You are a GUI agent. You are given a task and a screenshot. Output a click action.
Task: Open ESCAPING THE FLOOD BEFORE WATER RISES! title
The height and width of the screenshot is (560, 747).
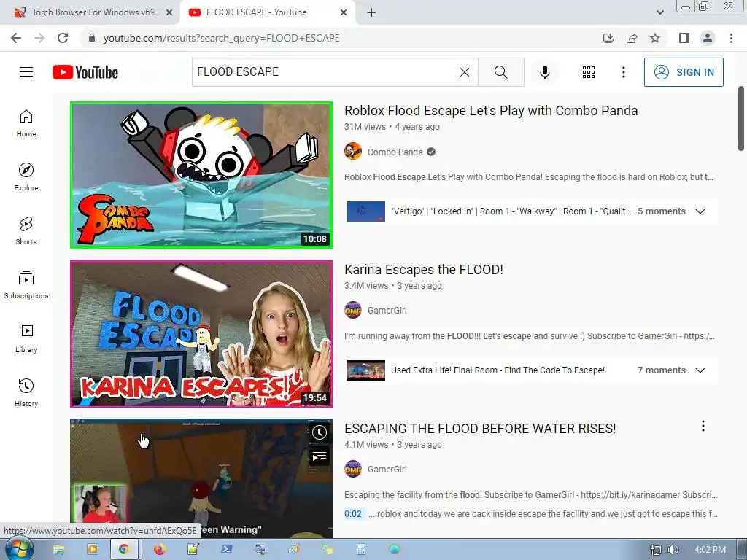pyautogui.click(x=480, y=429)
